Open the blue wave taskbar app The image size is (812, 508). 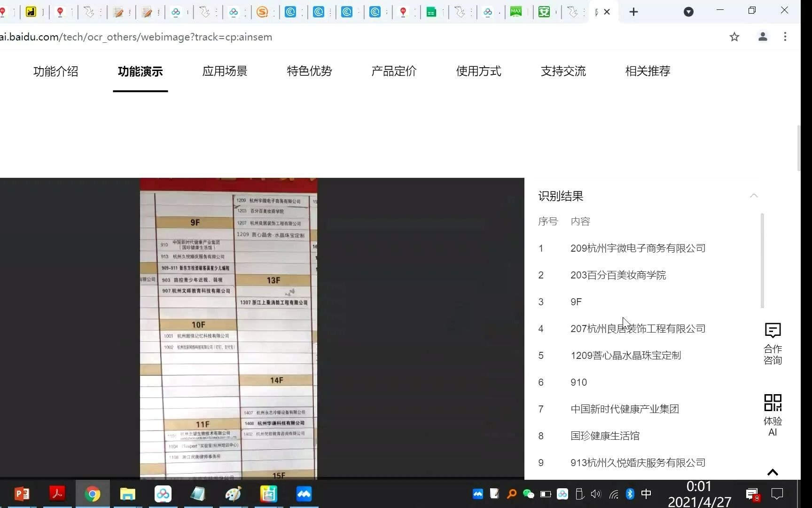pos(304,494)
